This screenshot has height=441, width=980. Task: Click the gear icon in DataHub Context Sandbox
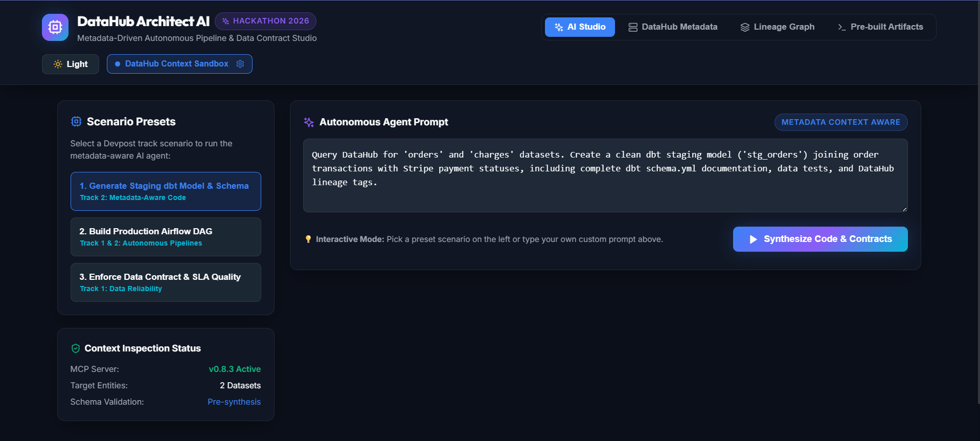click(x=240, y=64)
